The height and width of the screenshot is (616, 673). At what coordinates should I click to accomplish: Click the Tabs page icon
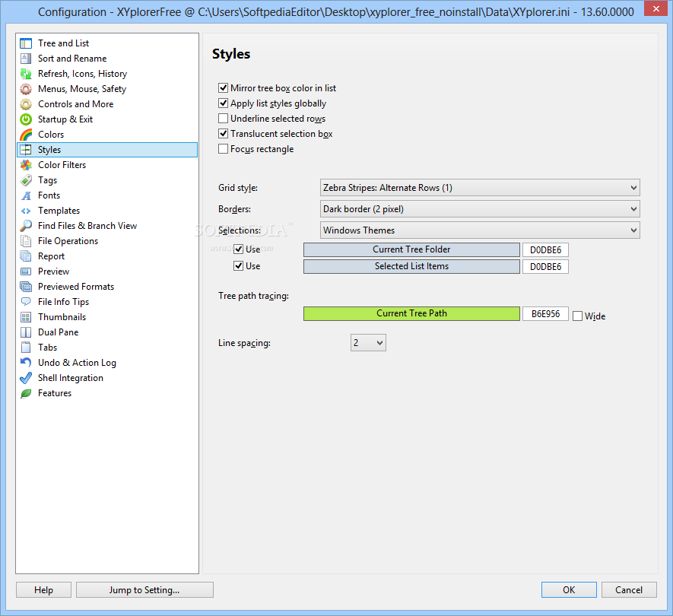(26, 348)
